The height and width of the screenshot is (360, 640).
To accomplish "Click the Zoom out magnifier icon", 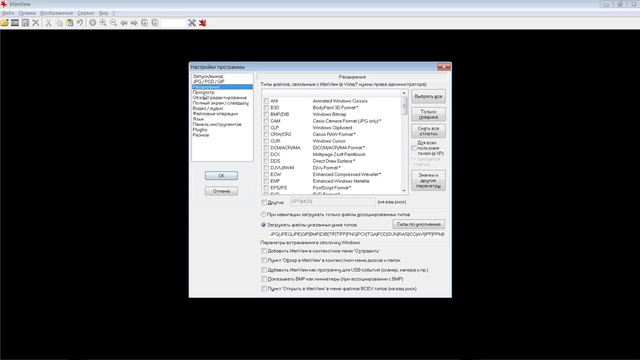I will click(113, 23).
